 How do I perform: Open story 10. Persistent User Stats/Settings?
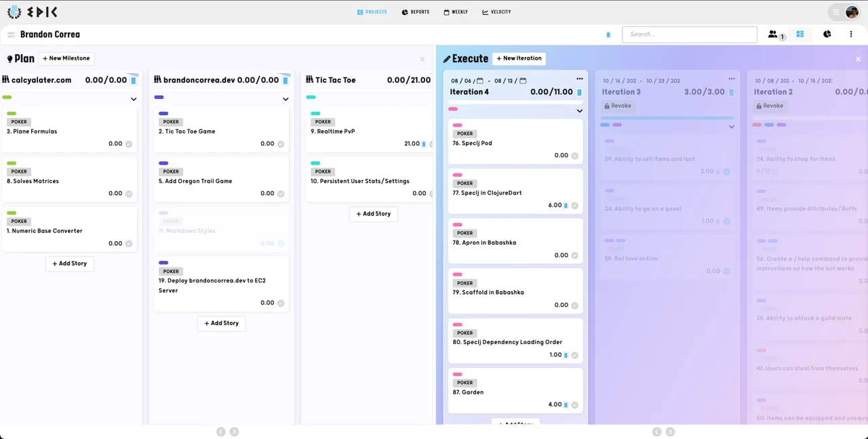pos(370,180)
